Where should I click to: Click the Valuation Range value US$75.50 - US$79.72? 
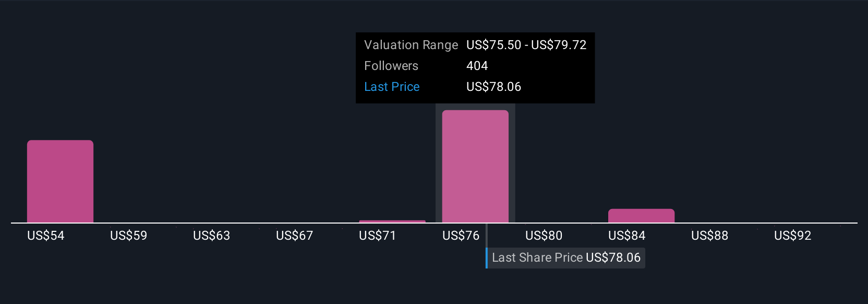(526, 45)
